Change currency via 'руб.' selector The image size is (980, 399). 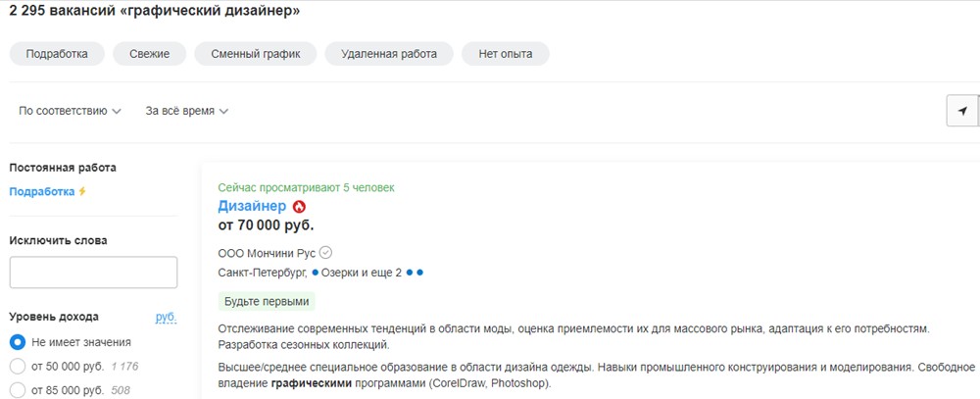pyautogui.click(x=166, y=317)
